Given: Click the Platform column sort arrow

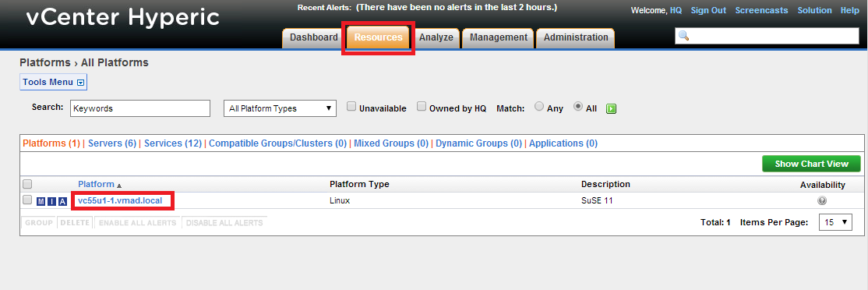Looking at the screenshot, I should (119, 186).
